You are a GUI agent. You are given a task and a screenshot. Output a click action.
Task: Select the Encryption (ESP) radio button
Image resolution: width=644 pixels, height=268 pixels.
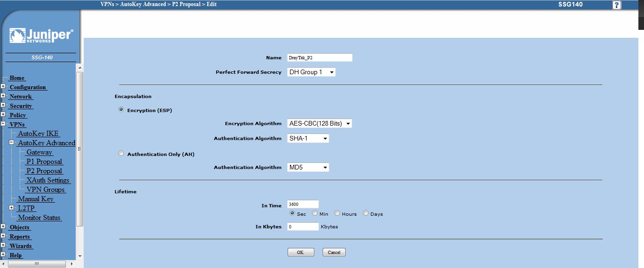122,110
